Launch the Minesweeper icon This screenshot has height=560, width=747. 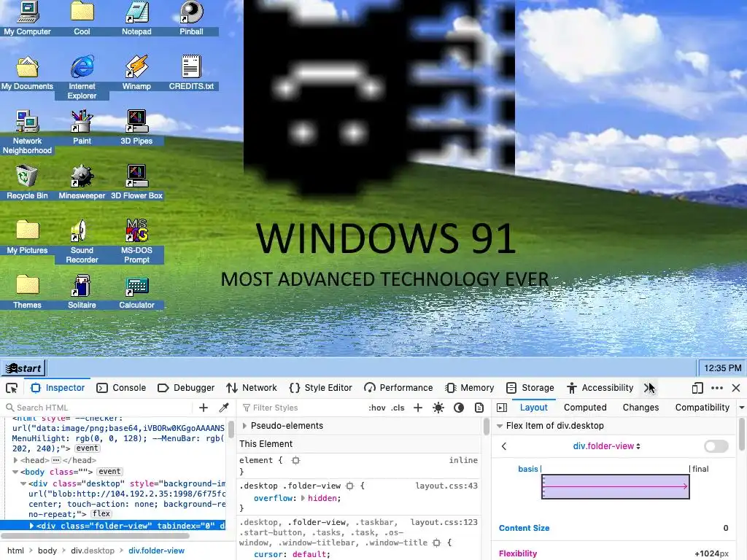(x=82, y=182)
